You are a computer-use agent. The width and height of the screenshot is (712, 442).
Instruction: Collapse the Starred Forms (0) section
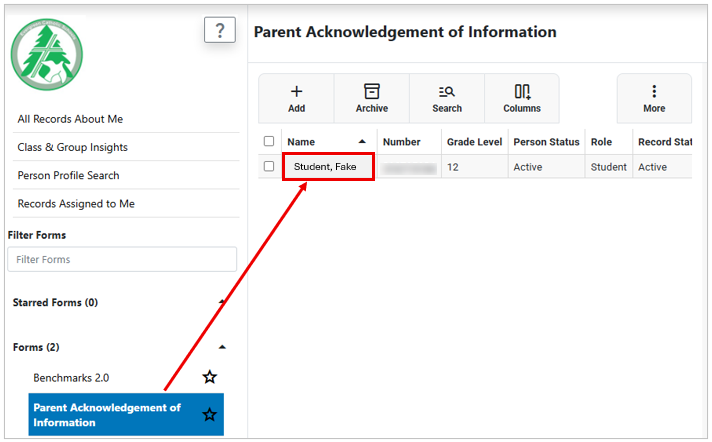(222, 302)
